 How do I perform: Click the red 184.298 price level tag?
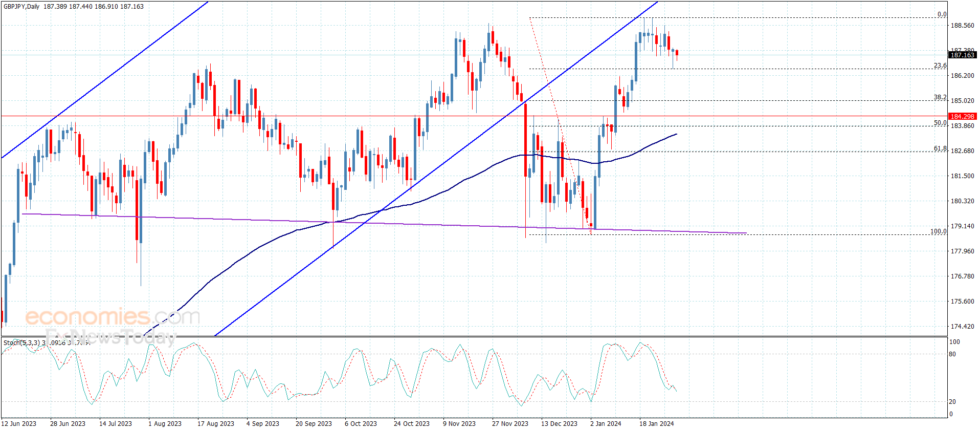pos(962,116)
